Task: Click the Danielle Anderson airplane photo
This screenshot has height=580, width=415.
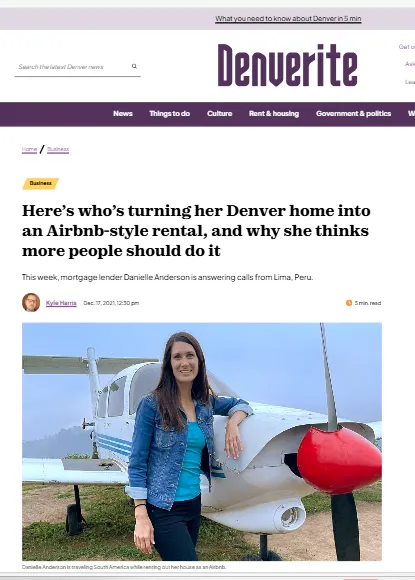Action: tap(202, 442)
